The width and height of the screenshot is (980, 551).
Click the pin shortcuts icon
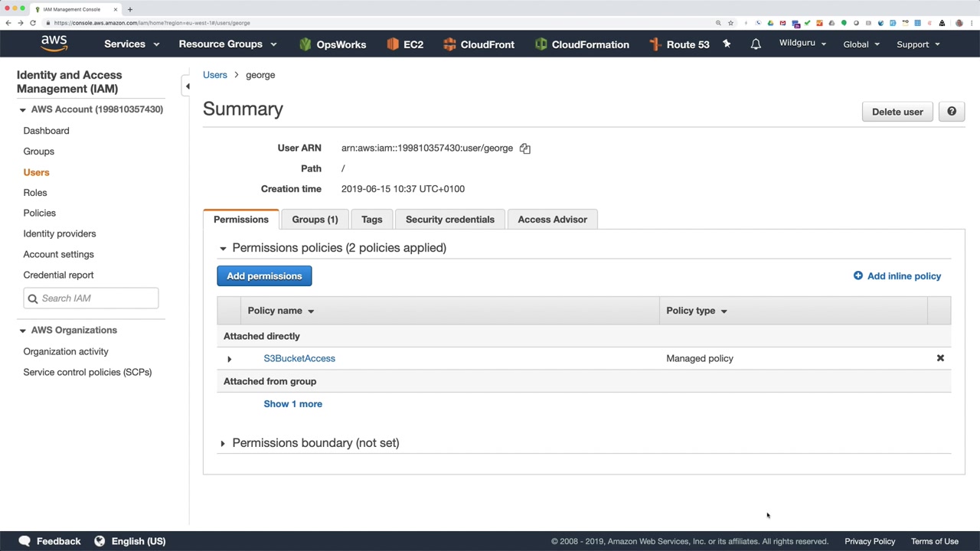click(727, 44)
